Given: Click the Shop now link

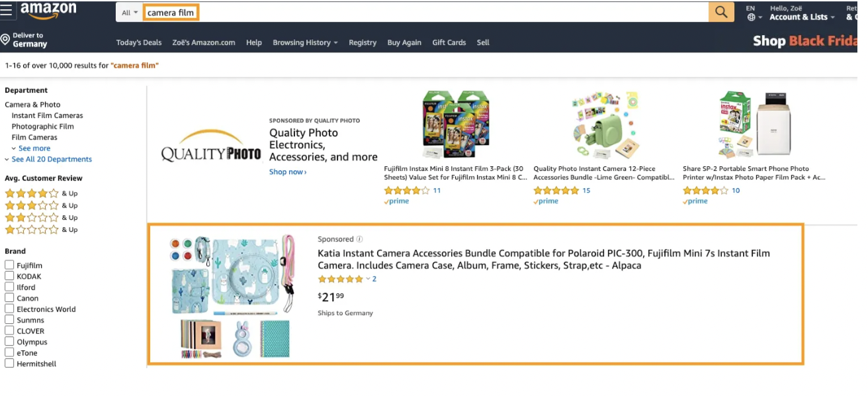Looking at the screenshot, I should pyautogui.click(x=288, y=172).
